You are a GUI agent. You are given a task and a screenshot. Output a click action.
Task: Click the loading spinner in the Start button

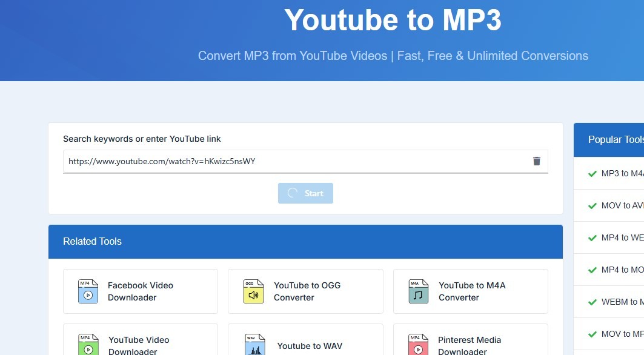293,193
